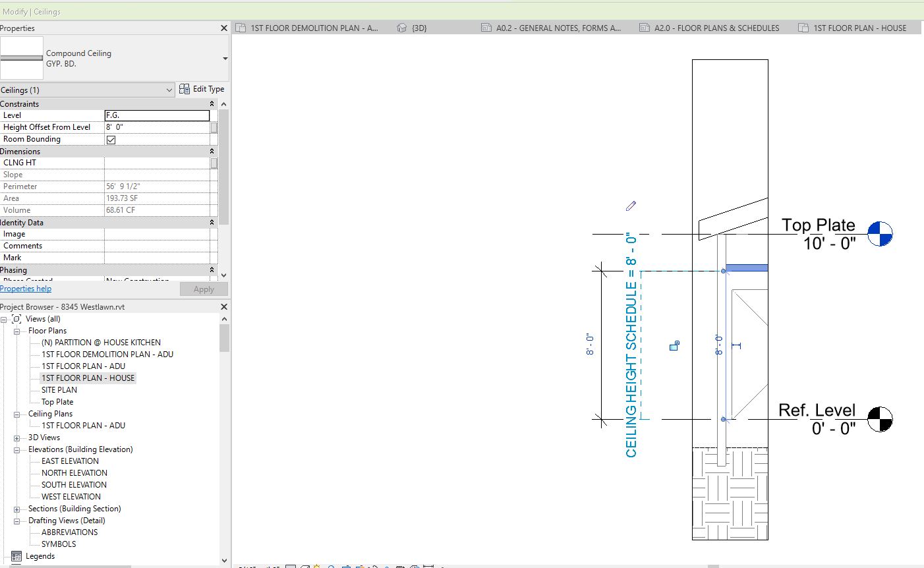Uncheck the Room Bounding checkbox
Image resolution: width=924 pixels, height=568 pixels.
click(x=111, y=140)
